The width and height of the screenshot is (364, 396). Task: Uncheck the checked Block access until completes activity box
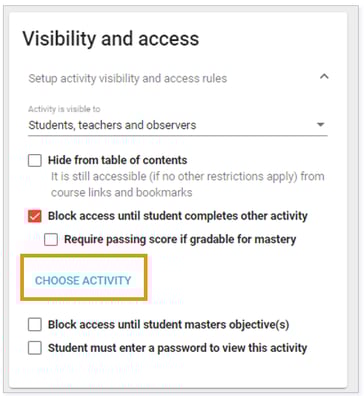[35, 216]
